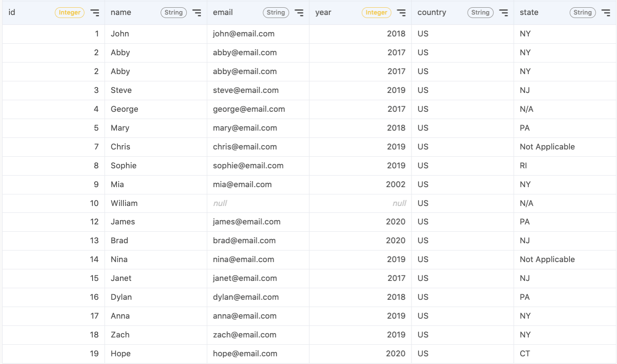Click the Integer type badge on year column
The height and width of the screenshot is (364, 617).
point(377,13)
